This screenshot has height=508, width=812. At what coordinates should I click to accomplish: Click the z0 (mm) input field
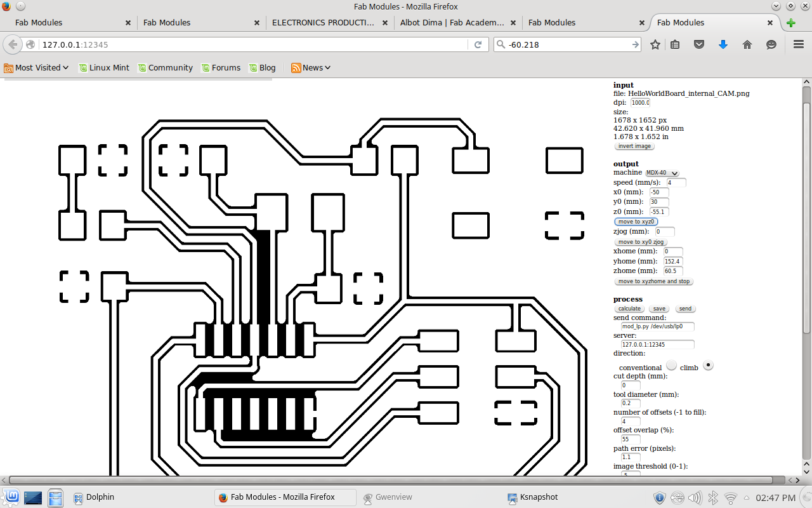coord(659,211)
